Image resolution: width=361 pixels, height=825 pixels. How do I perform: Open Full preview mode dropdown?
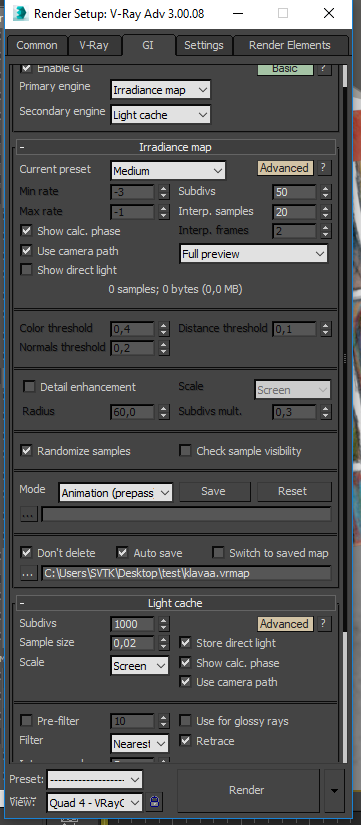pyautogui.click(x=254, y=254)
